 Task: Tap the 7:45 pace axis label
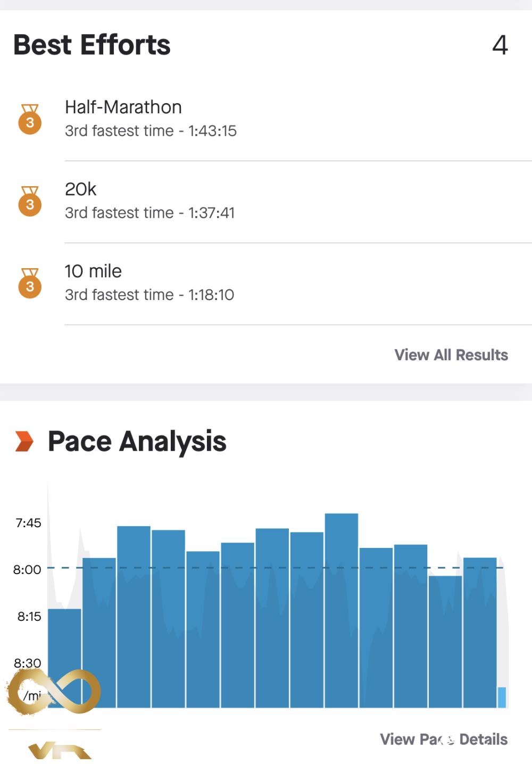click(x=28, y=523)
